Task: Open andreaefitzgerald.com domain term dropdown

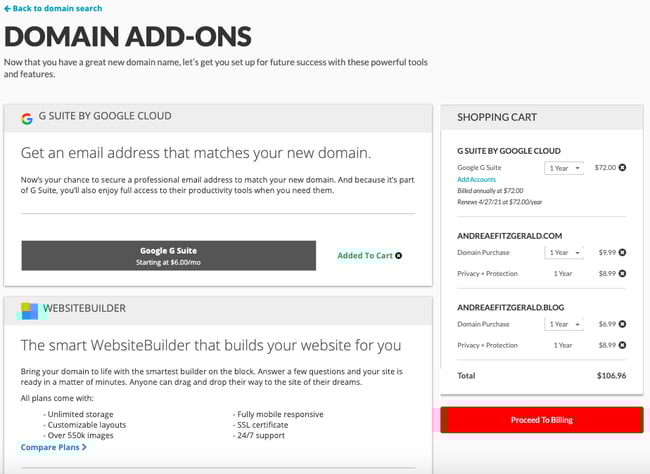Action: pos(564,253)
